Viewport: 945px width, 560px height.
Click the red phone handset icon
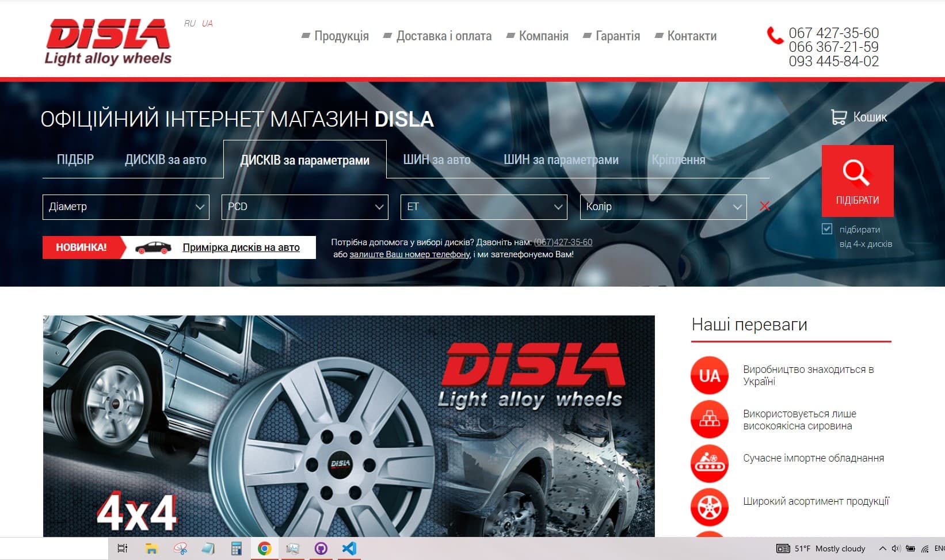point(775,36)
